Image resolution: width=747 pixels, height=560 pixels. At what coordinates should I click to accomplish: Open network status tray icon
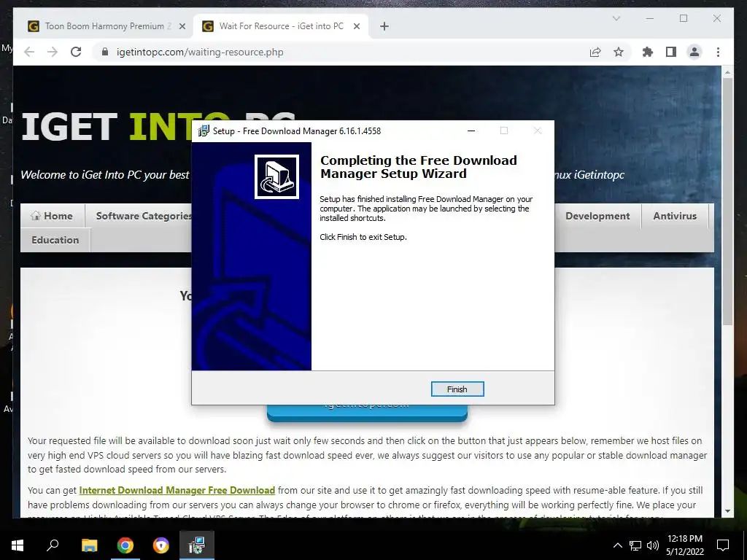[x=635, y=545]
